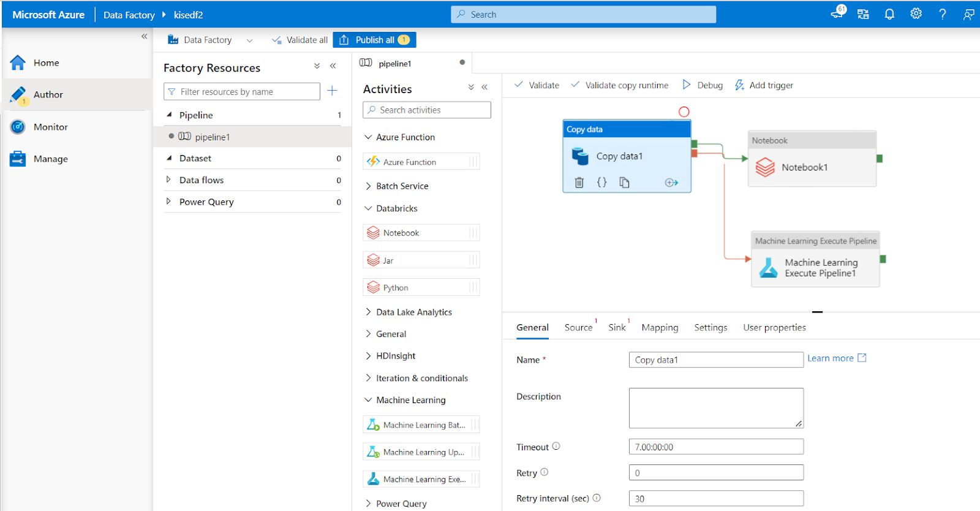The height and width of the screenshot is (511, 980).
Task: Pick Machine Learning Execute Pipeline activity
Action: click(421, 479)
